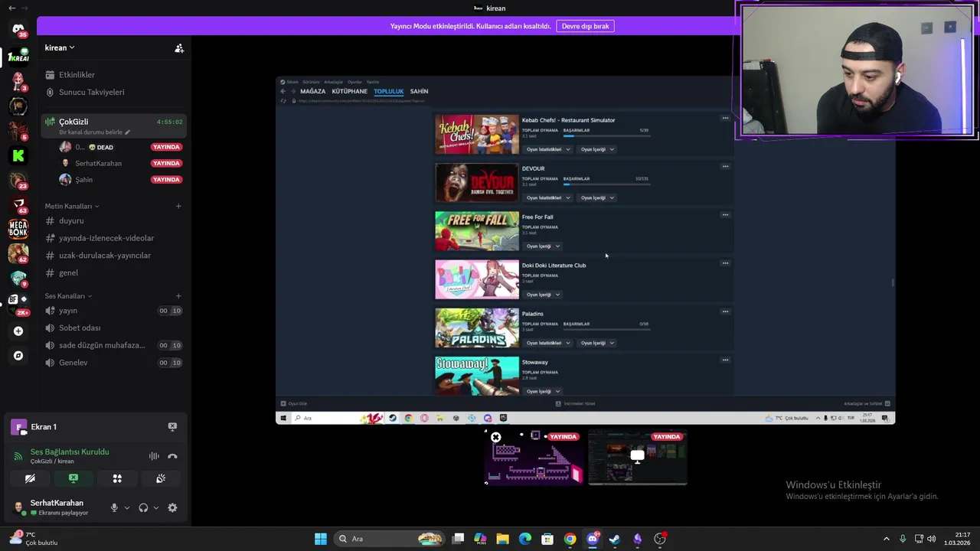Open three-dots menu for Paladins
This screenshot has width=980, height=551.
[x=725, y=311]
